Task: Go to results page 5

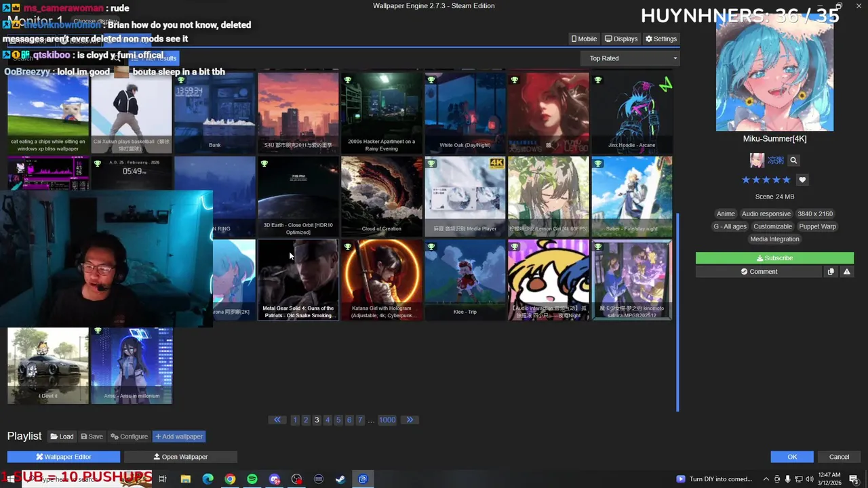Action: [x=338, y=420]
